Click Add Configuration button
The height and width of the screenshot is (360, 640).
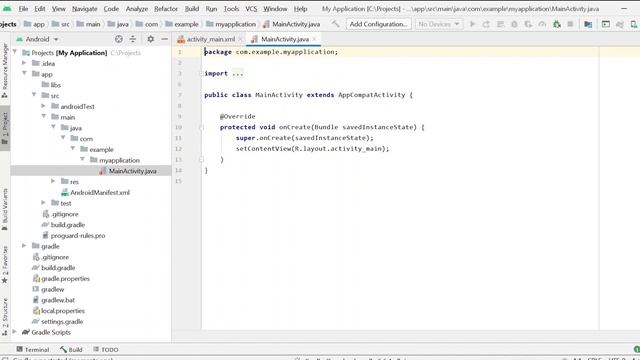pos(378,24)
